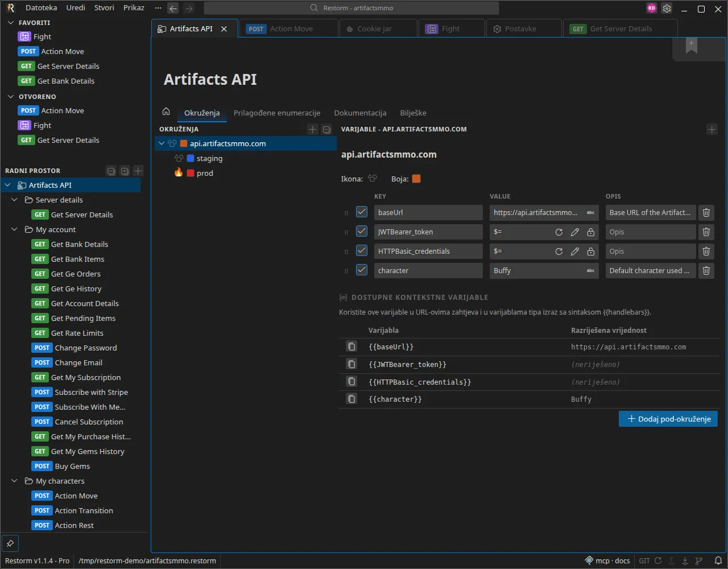728x569 pixels.
Task: Toggle character value type abc
Action: 590,271
